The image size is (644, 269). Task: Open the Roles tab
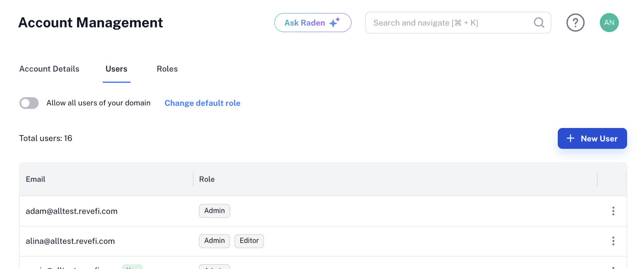tap(167, 69)
